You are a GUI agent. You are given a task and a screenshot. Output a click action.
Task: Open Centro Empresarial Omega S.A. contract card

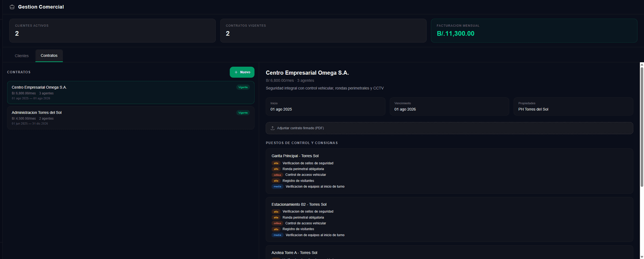[131, 92]
